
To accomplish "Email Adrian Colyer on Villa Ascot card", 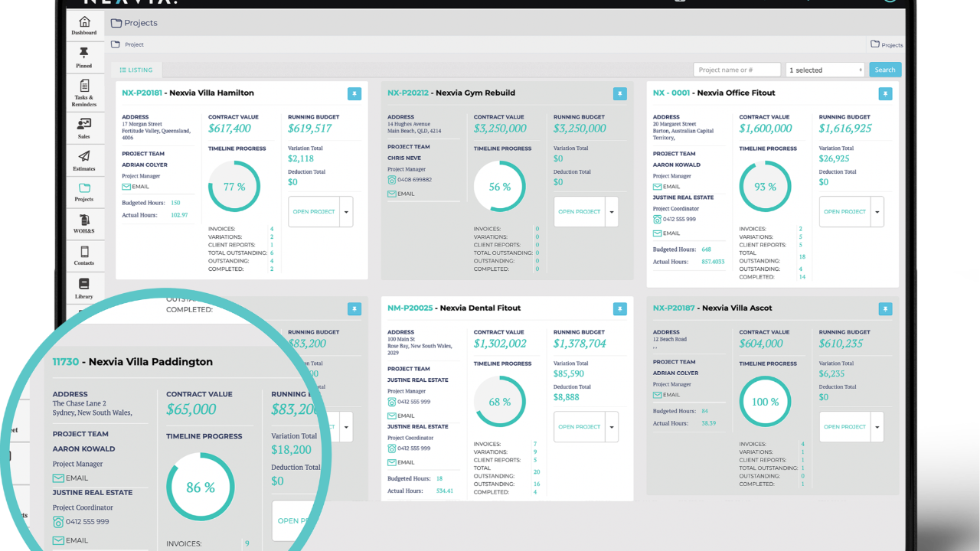I will [667, 395].
